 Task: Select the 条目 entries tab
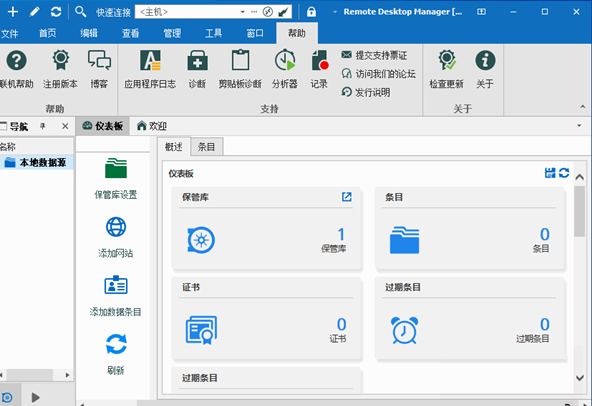click(x=207, y=147)
